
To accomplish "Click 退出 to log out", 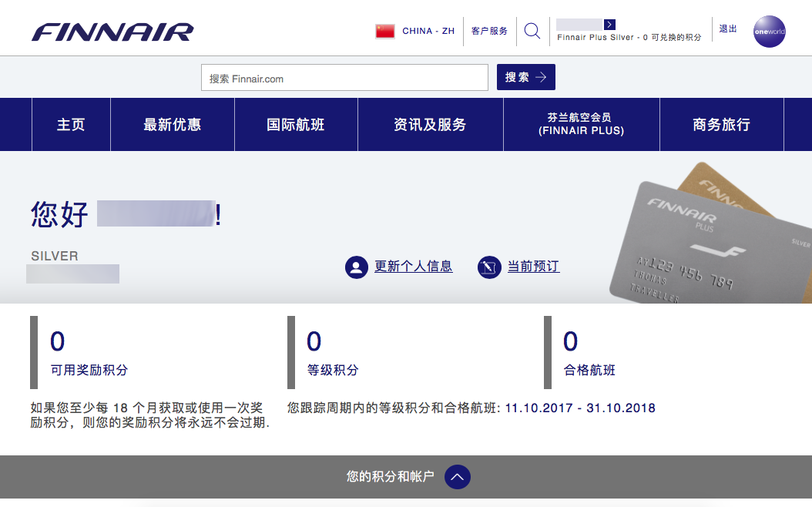I will coord(727,29).
